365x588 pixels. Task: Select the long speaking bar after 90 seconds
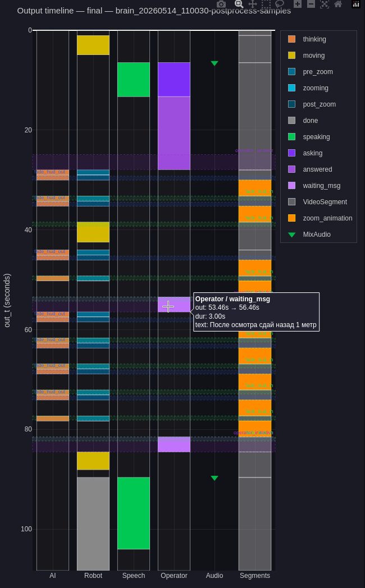click(x=134, y=513)
